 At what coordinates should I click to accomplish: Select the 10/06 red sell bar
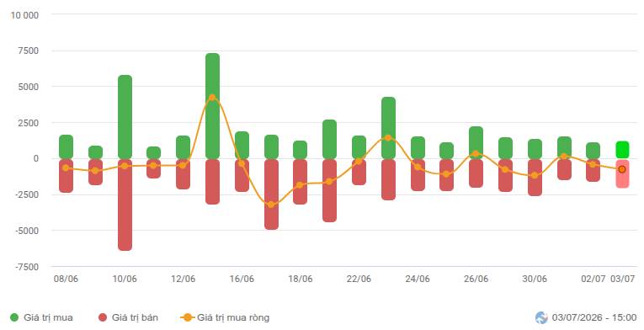pyautogui.click(x=125, y=205)
